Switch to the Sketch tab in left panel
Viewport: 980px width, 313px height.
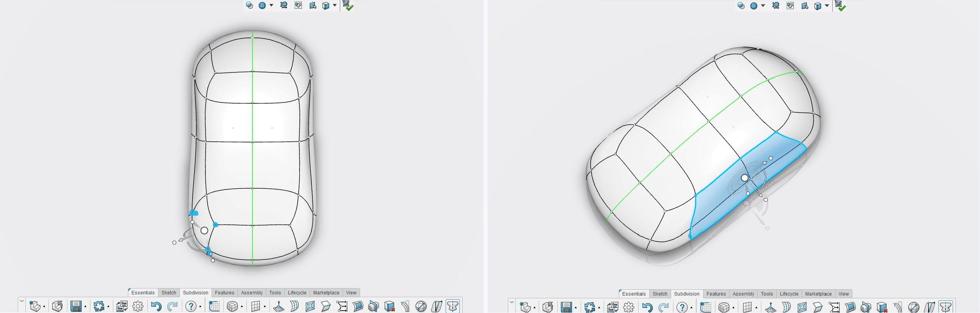coord(169,293)
